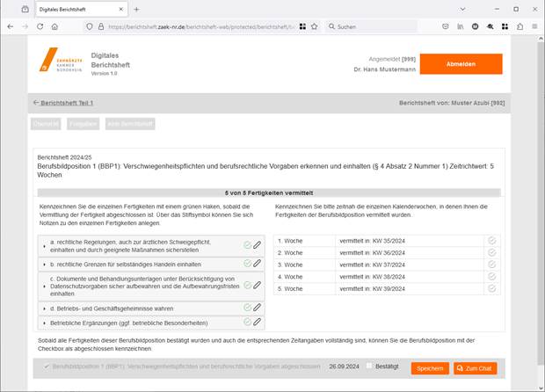
Task: Open the browser hamburger menu
Action: pos(534,26)
